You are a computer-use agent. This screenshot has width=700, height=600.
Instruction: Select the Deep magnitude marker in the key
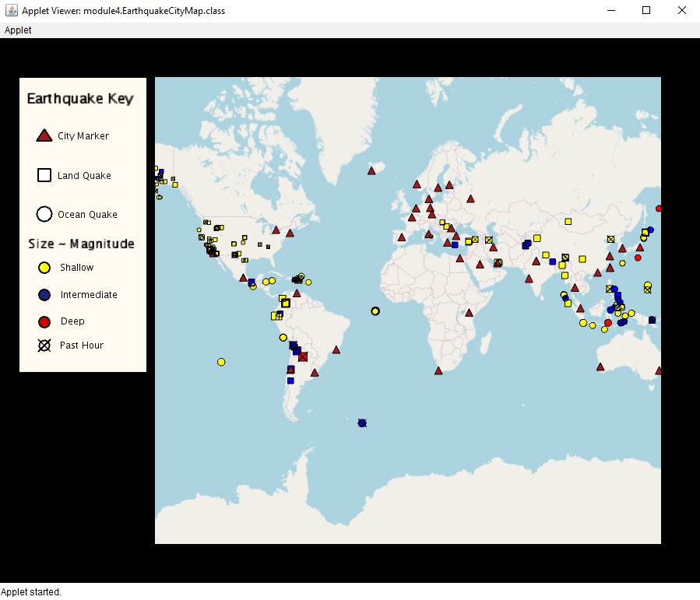point(44,321)
